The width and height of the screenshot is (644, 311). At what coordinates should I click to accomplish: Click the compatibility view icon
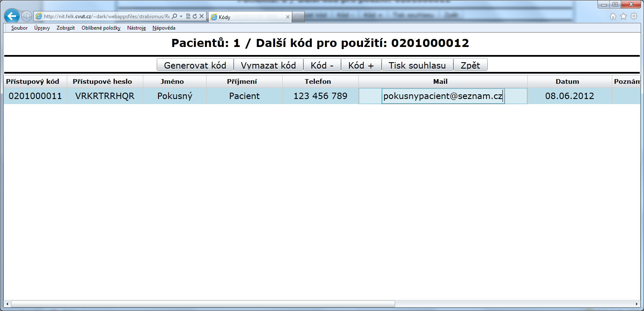point(188,17)
